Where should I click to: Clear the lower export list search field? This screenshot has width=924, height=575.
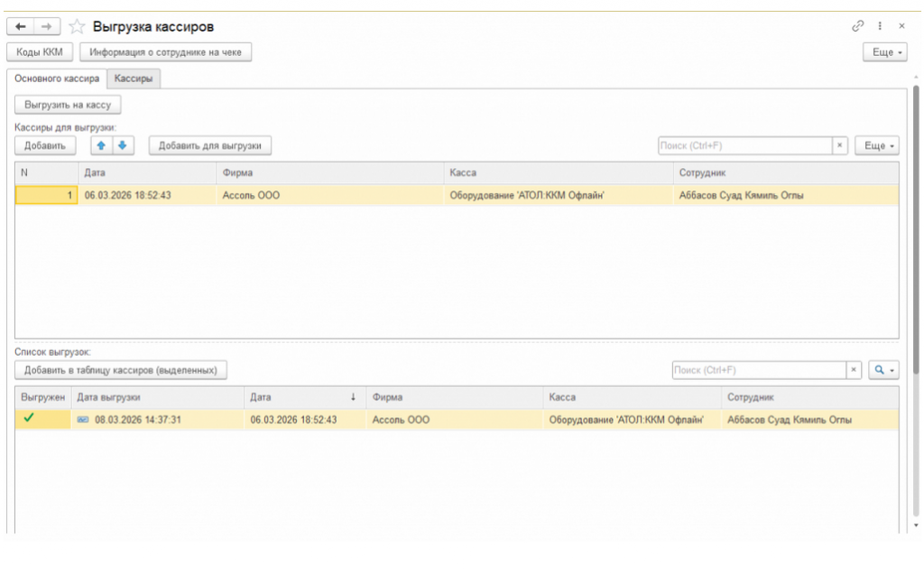(x=854, y=370)
